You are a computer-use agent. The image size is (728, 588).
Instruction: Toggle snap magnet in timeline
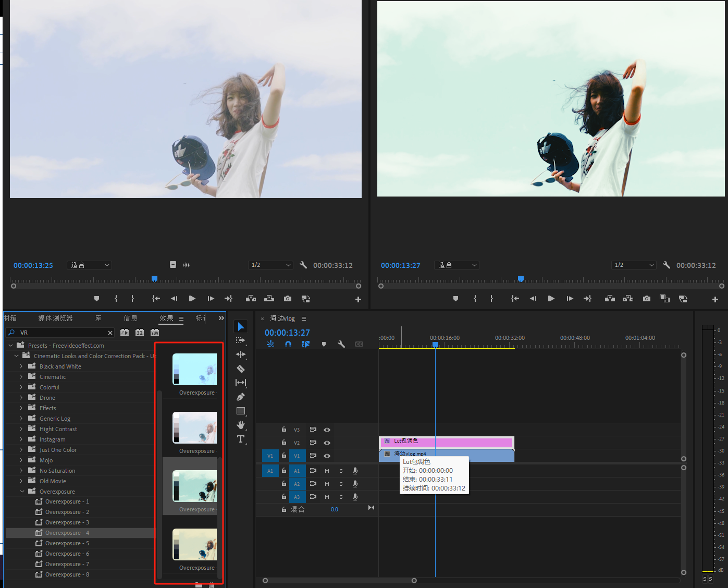pyautogui.click(x=288, y=344)
